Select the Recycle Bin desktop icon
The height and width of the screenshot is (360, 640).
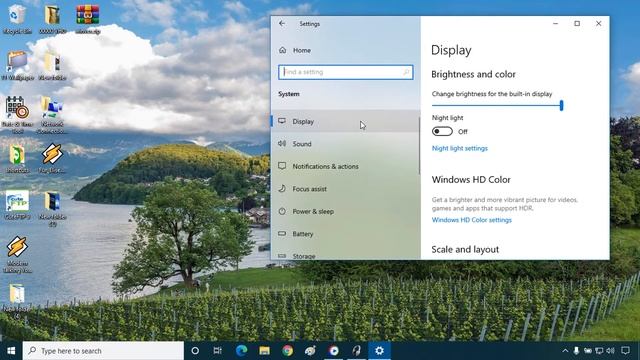17,19
